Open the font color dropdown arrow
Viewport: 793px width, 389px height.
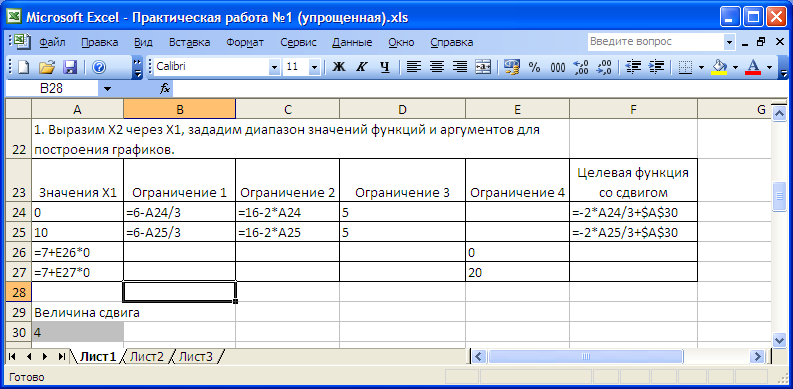(770, 67)
